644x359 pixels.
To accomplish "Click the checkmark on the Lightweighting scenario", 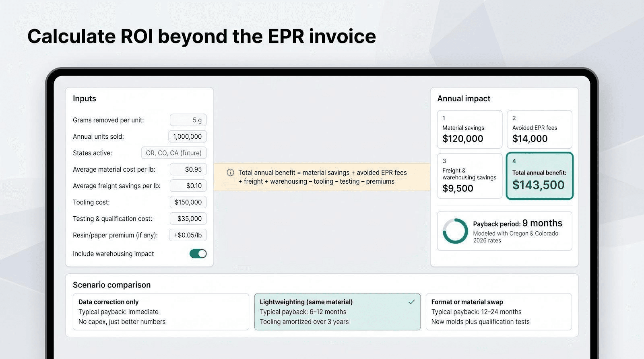I will pyautogui.click(x=411, y=302).
